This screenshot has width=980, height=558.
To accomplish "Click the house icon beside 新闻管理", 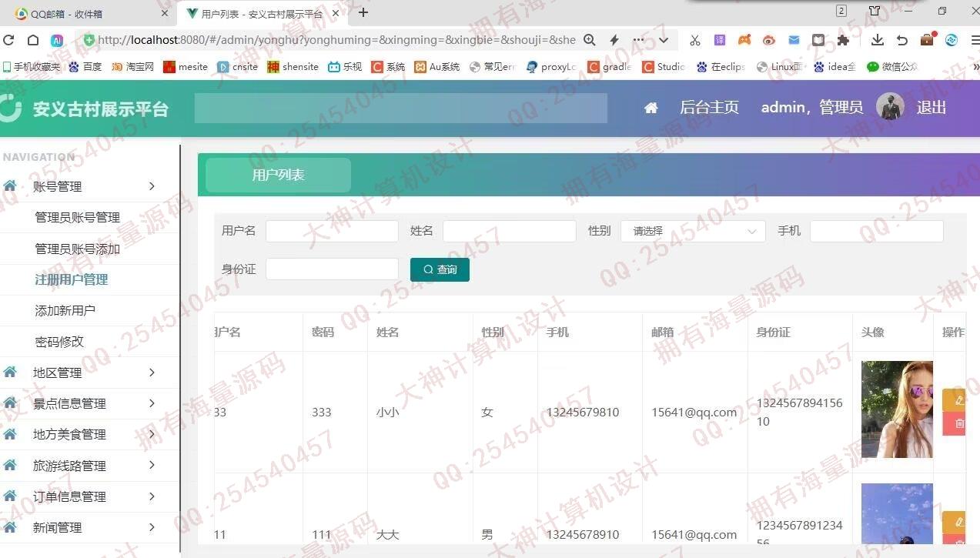I will coord(10,527).
